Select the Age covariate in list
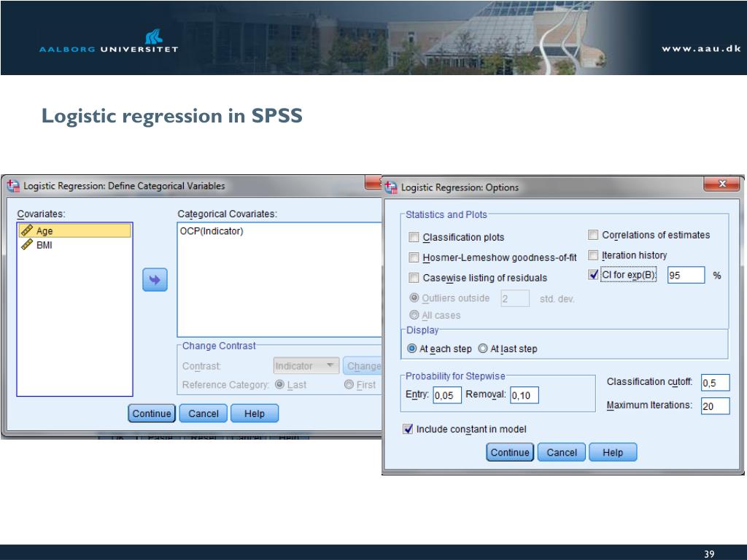The width and height of the screenshot is (747, 560). 75,231
